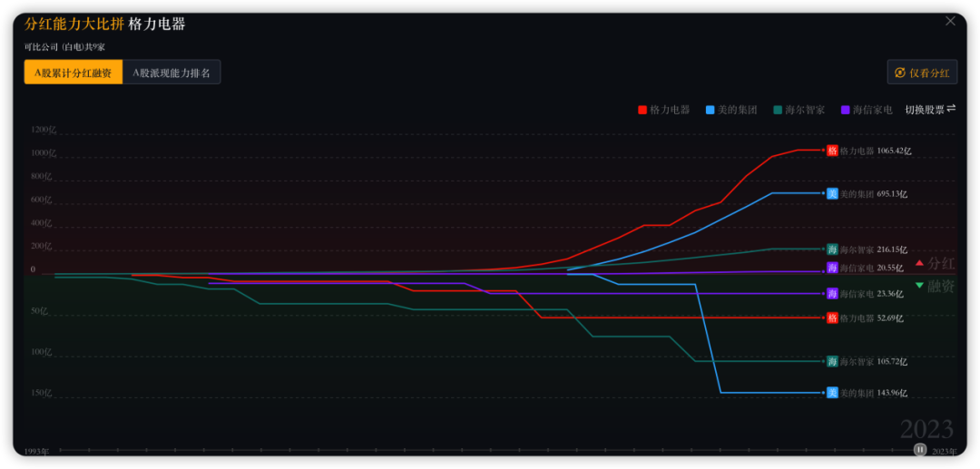Click the 海 badge at 105.72亿
This screenshot has height=469, width=980.
pos(832,362)
